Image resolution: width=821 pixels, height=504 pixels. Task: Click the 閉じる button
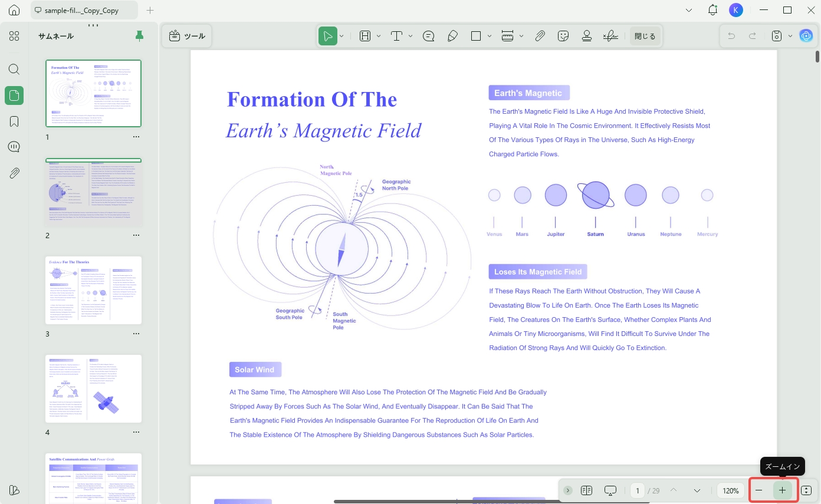click(x=645, y=36)
